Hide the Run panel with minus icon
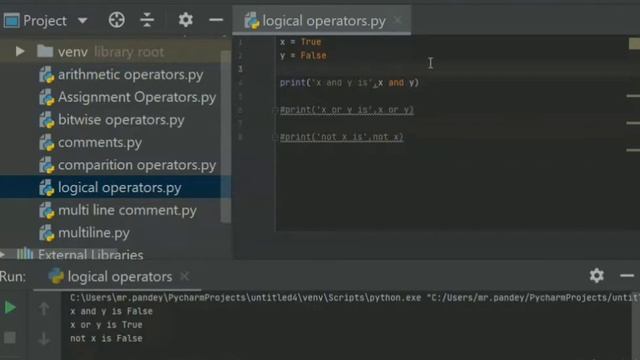 [x=627, y=276]
